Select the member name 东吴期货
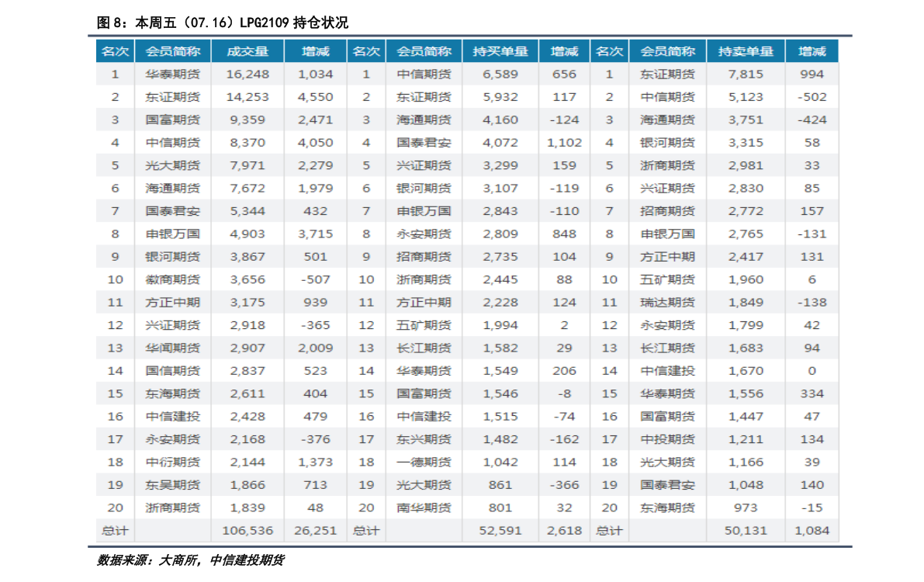Image resolution: width=924 pixels, height=582 pixels. [x=173, y=485]
